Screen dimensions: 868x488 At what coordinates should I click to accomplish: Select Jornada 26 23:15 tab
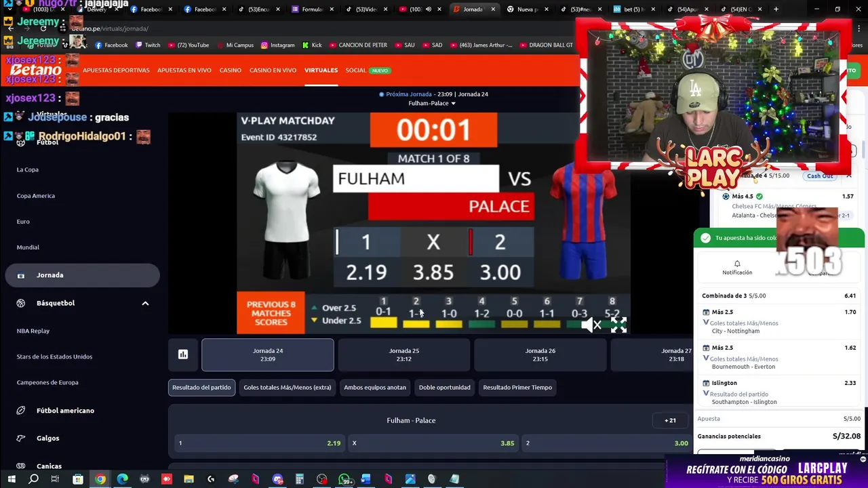tap(540, 355)
